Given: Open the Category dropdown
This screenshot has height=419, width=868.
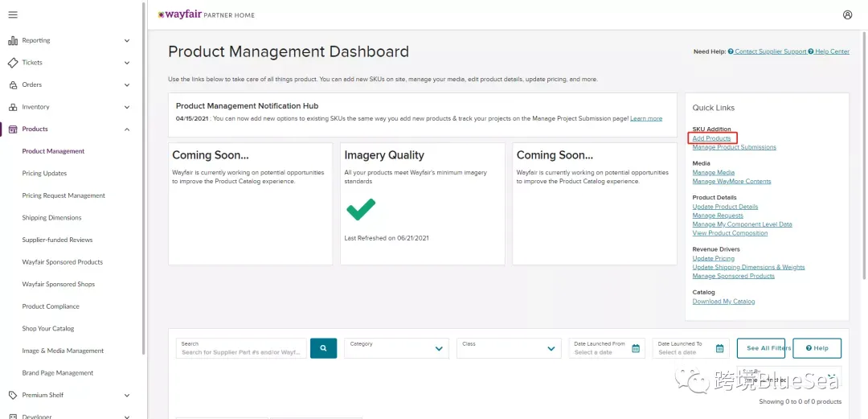Looking at the screenshot, I should [x=397, y=348].
